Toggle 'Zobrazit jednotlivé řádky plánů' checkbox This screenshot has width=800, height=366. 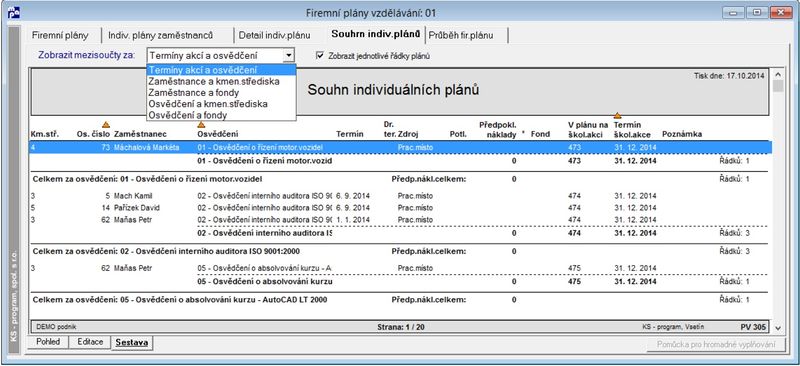pos(320,56)
